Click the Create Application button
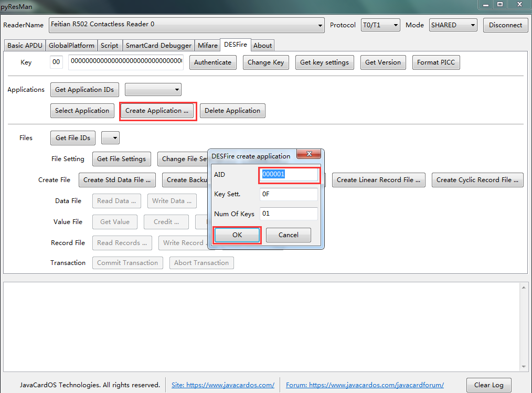 157,111
